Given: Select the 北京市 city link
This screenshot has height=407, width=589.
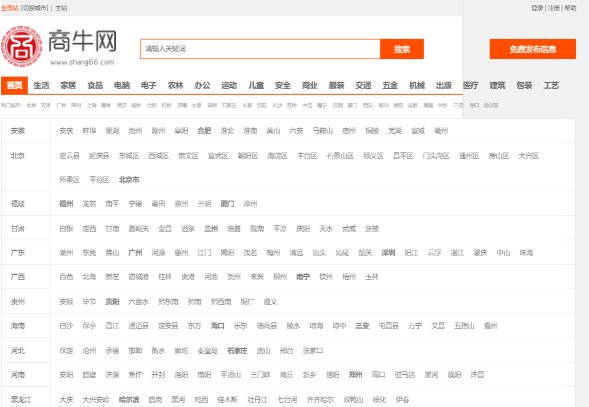Looking at the screenshot, I should [x=129, y=180].
